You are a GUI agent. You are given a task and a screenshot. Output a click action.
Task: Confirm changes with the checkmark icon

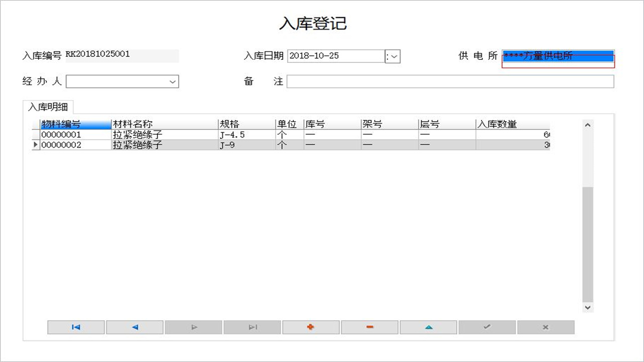pos(487,327)
